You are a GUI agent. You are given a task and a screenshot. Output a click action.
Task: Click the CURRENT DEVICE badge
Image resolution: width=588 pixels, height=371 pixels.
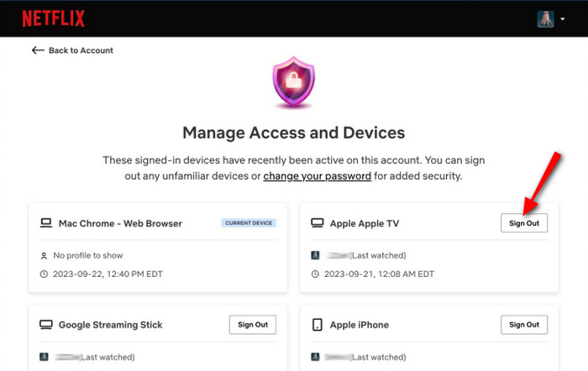249,223
